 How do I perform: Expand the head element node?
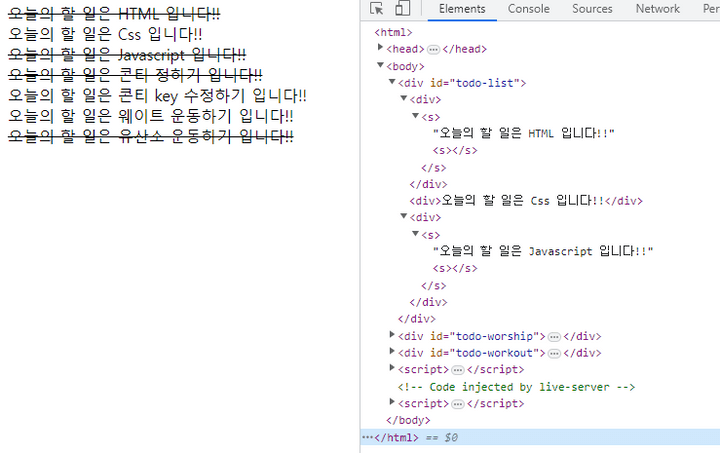380,48
